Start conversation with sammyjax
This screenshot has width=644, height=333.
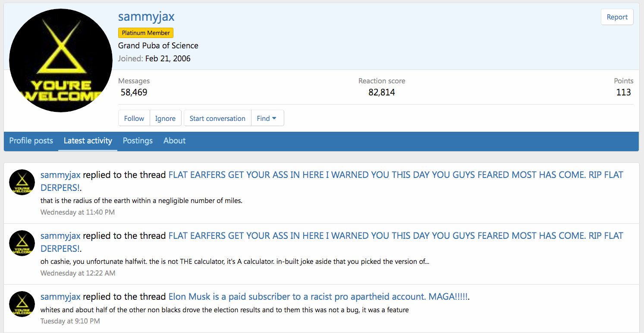pyautogui.click(x=217, y=118)
